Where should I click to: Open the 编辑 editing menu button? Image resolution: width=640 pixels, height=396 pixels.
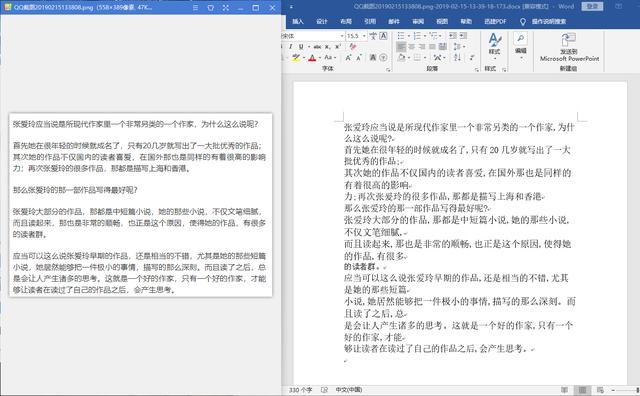520,46
